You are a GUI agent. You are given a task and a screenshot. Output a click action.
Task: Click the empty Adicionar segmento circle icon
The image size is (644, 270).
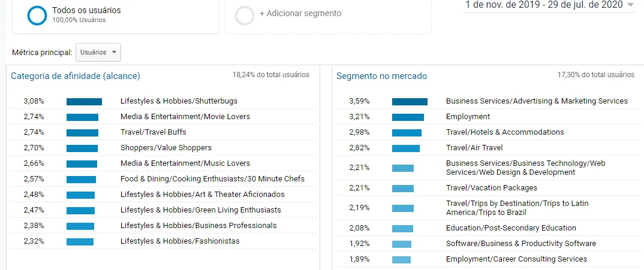coord(245,16)
